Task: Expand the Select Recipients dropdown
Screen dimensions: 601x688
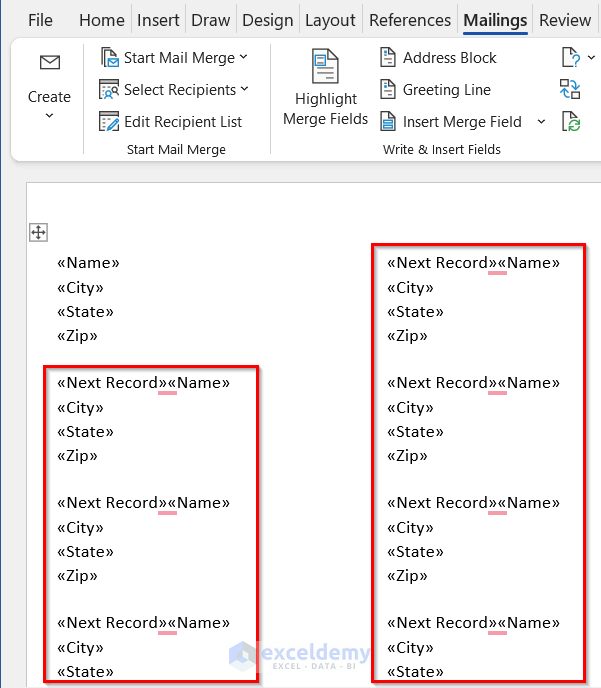Action: tap(245, 90)
